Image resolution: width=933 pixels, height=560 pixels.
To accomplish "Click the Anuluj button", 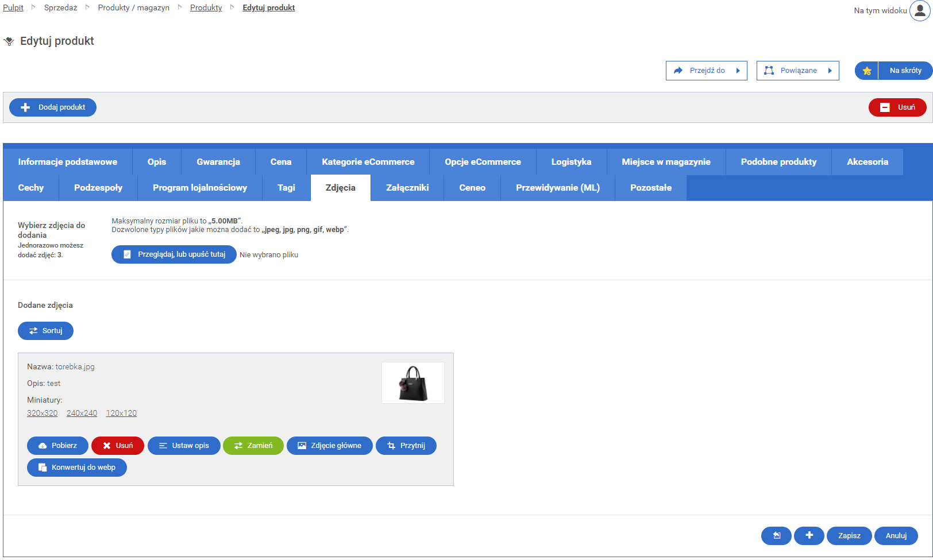I will [x=896, y=535].
